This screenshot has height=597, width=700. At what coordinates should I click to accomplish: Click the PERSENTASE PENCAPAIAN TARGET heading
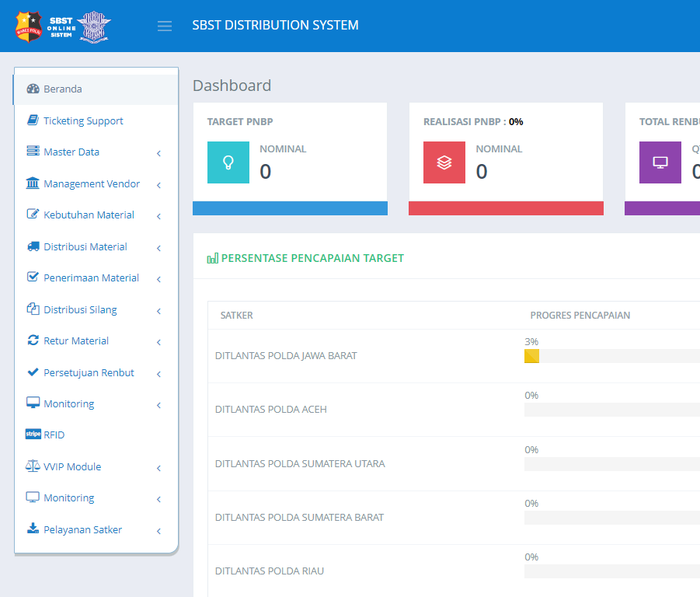click(312, 258)
